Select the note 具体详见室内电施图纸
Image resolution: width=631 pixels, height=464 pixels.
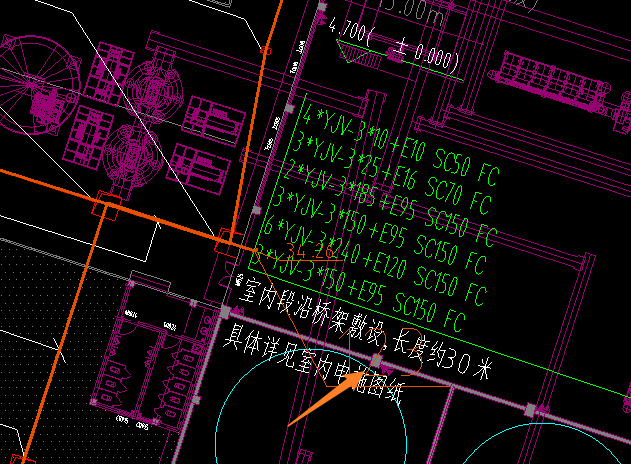[312, 363]
